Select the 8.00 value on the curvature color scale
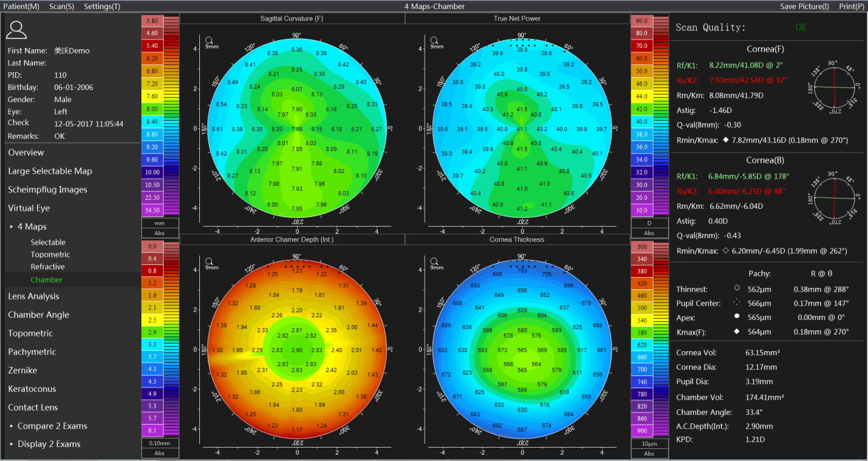The image size is (868, 461). point(151,109)
